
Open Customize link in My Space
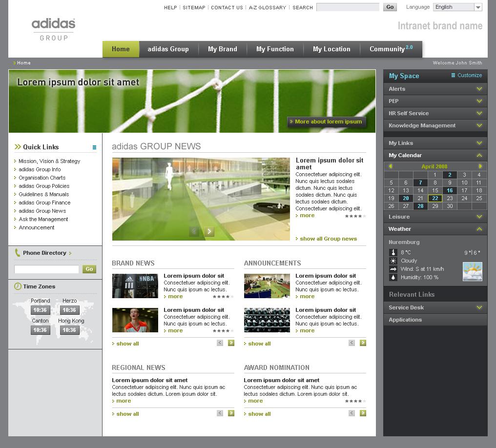click(470, 75)
